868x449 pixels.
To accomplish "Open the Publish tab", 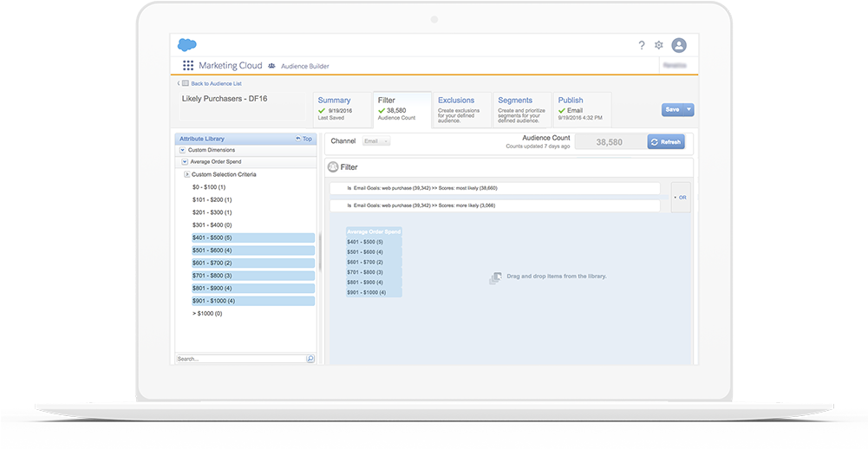I will (583, 109).
